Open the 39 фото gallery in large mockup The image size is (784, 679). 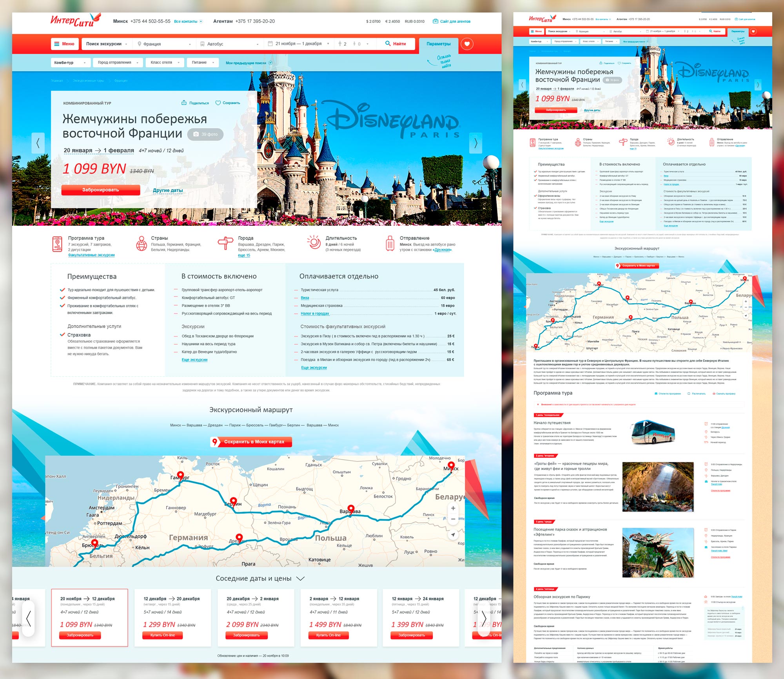click(x=205, y=134)
